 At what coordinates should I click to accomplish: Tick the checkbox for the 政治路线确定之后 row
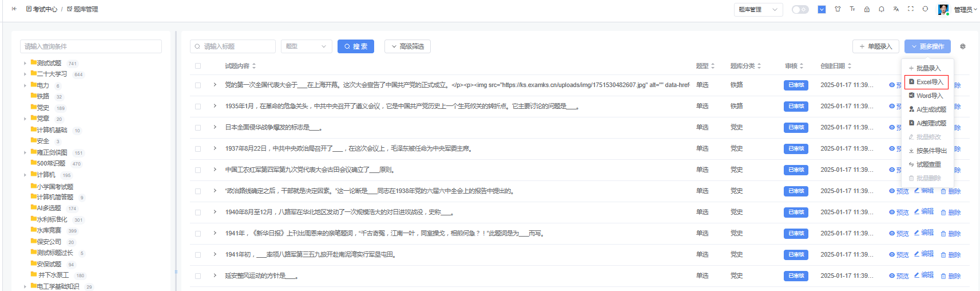[198, 191]
